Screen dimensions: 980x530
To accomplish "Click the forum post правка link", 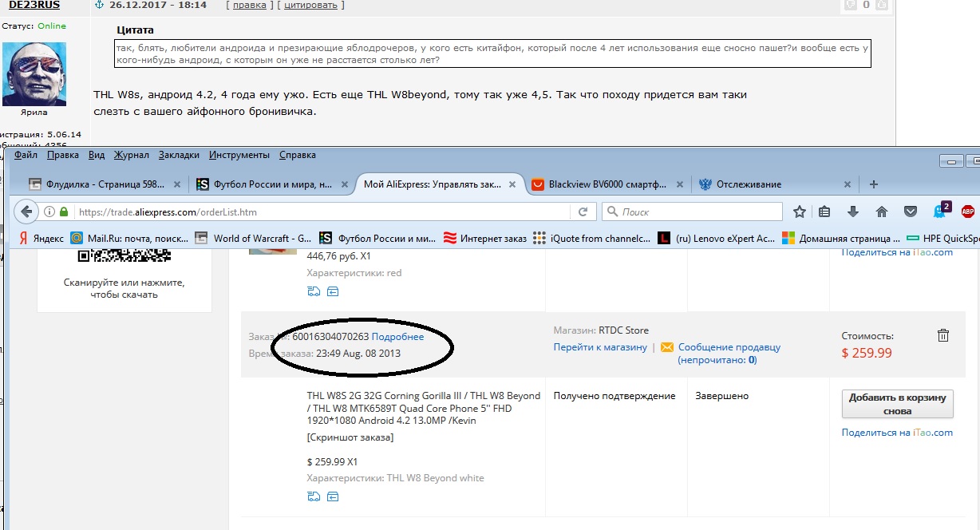I will point(249,5).
